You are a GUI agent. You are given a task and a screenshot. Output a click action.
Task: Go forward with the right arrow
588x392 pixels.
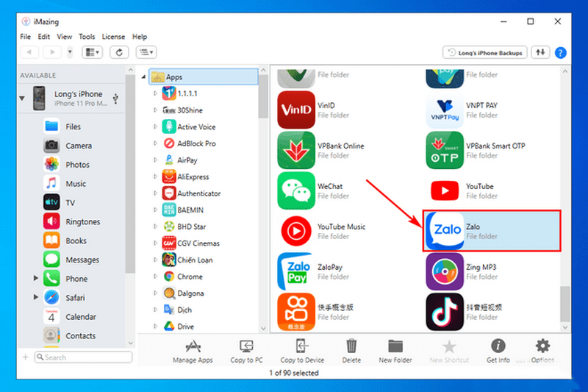pos(52,52)
